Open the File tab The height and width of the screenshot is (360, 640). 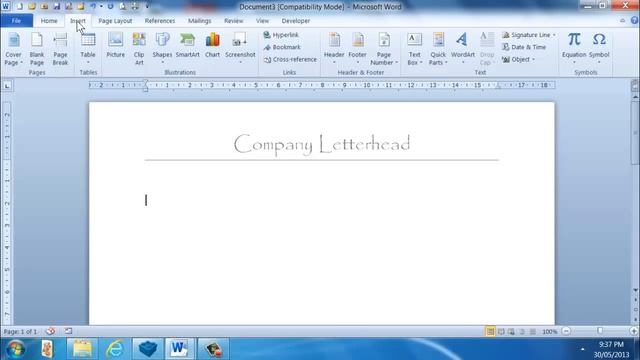[x=16, y=21]
